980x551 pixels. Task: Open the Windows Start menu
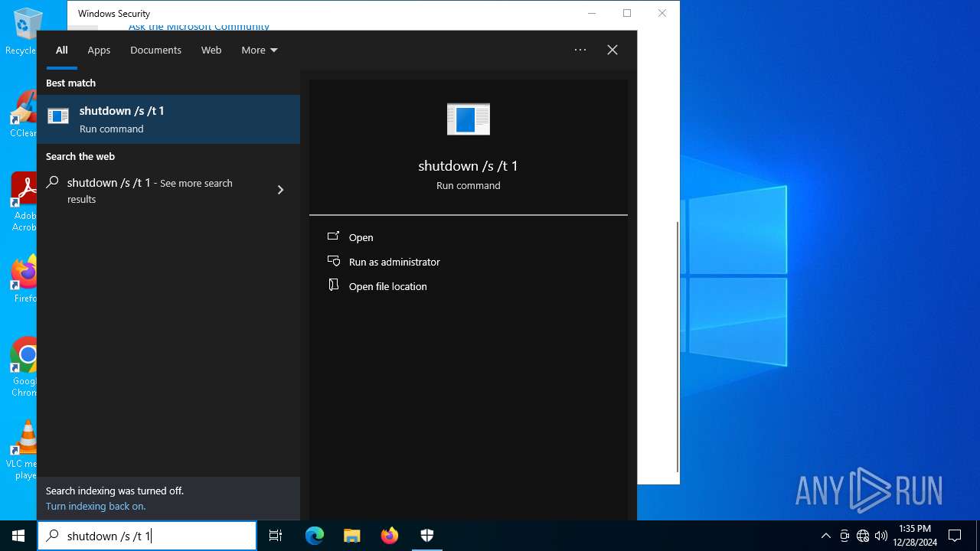[18, 536]
